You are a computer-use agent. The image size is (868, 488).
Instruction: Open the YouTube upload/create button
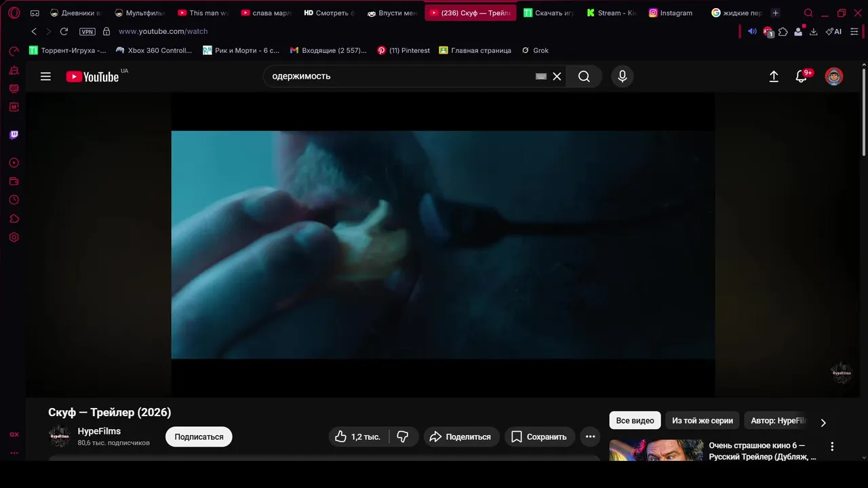pos(774,77)
